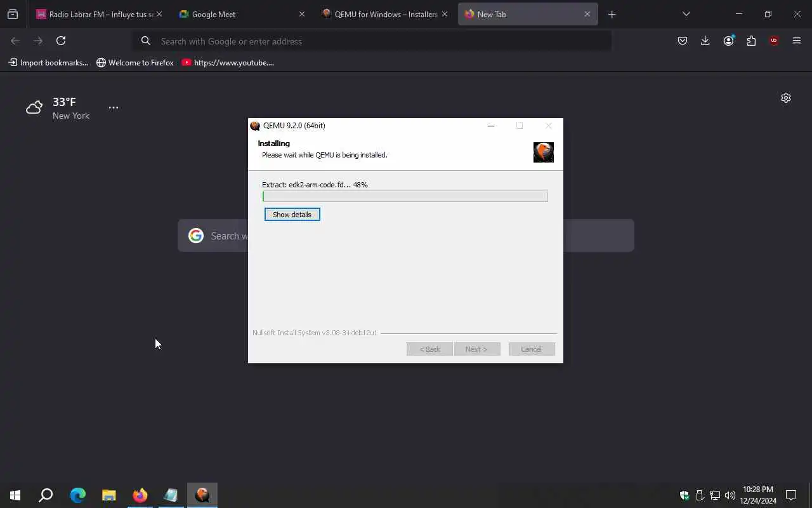Open the Firefox account icon
The width and height of the screenshot is (812, 508).
click(728, 41)
